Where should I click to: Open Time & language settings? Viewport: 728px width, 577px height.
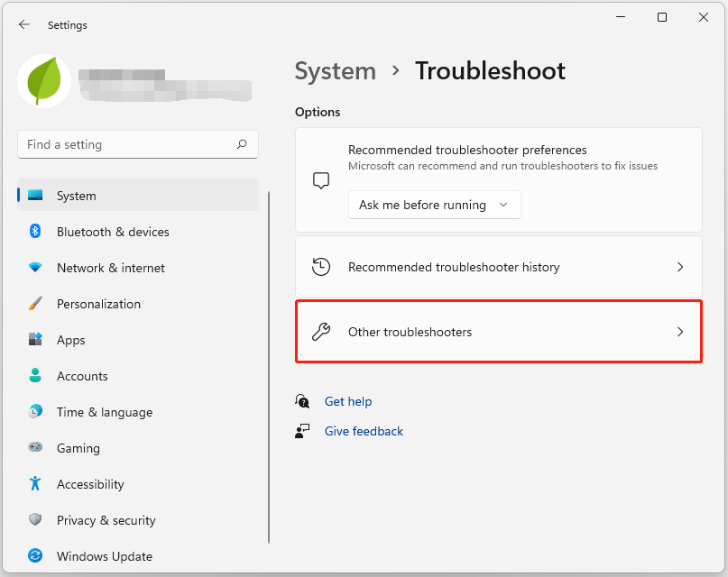pyautogui.click(x=138, y=412)
